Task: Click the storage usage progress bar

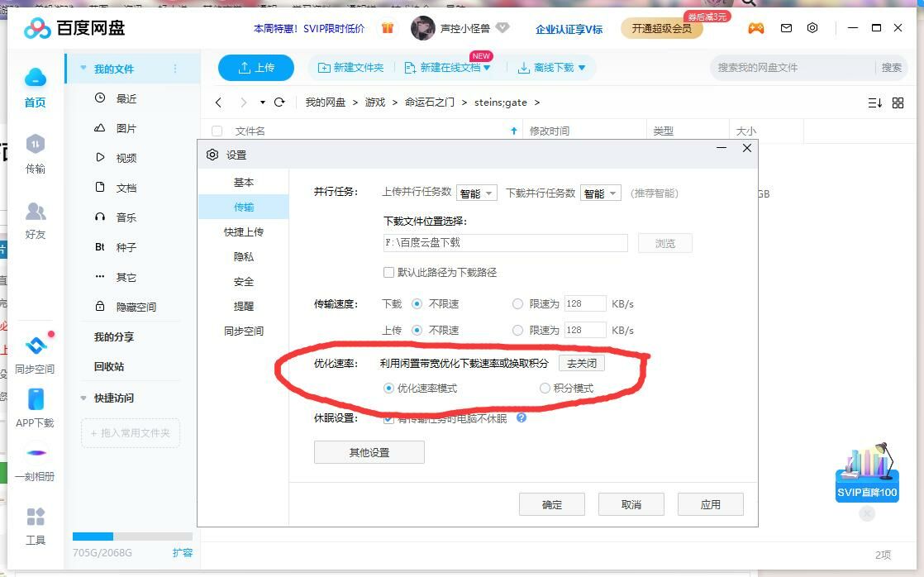Action: 132,536
